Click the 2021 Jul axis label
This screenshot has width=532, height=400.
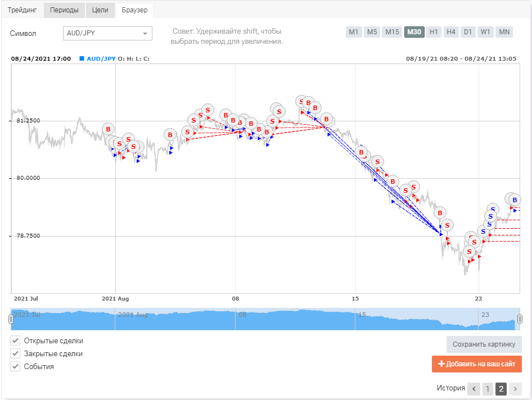[x=26, y=299]
